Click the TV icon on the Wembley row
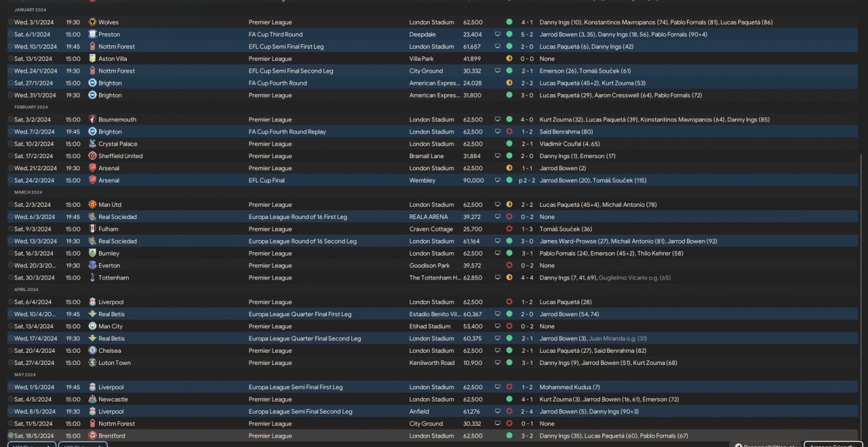This screenshot has width=868, height=447. (x=498, y=181)
